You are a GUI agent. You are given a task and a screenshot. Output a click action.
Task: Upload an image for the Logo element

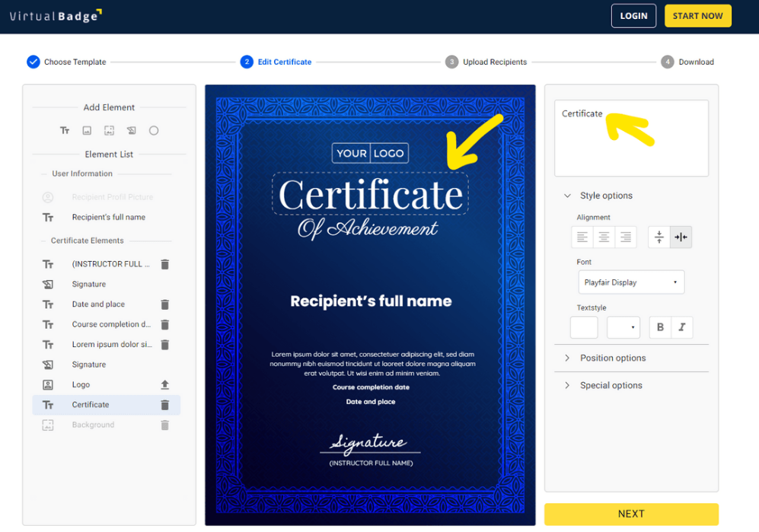click(x=164, y=384)
